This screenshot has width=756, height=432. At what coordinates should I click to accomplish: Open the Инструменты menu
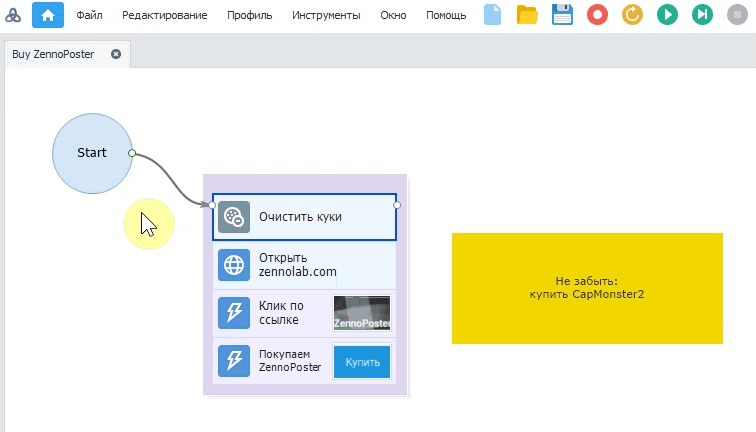326,15
